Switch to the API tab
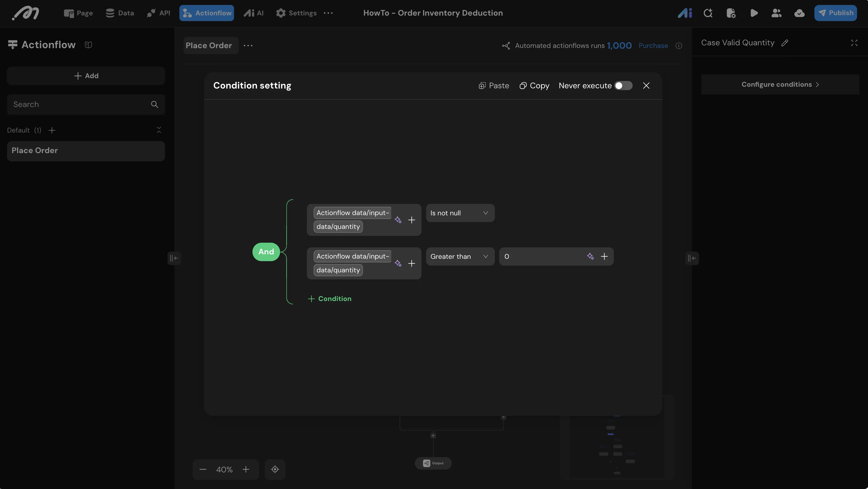The width and height of the screenshot is (868, 489). [158, 13]
